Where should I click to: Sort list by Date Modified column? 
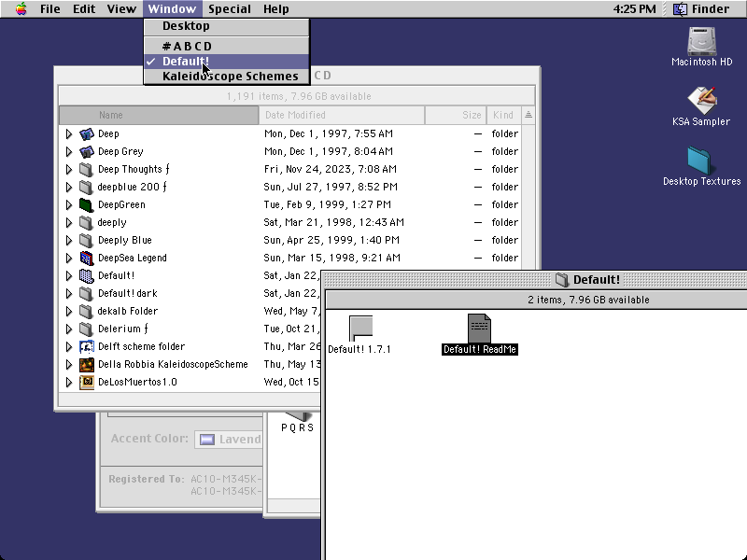pos(342,115)
